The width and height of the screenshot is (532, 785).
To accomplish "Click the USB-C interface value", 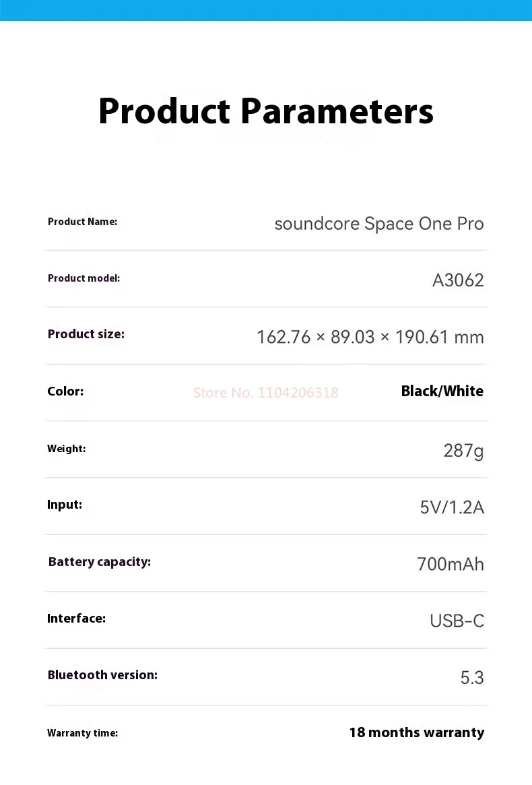I will (457, 621).
